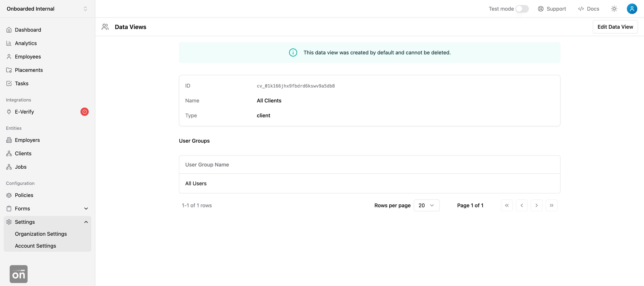The width and height of the screenshot is (644, 286).
Task: Open Rows per page dropdown
Action: click(426, 205)
